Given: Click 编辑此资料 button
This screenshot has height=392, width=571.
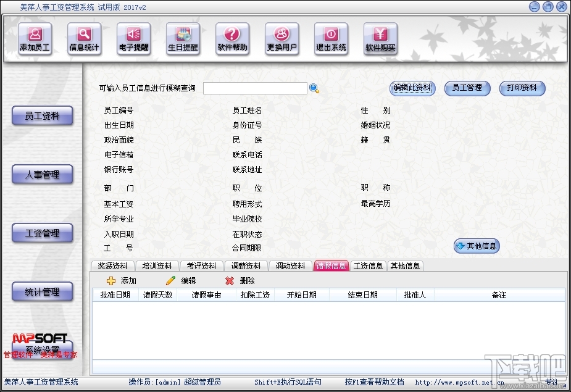Looking at the screenshot, I should click(412, 88).
